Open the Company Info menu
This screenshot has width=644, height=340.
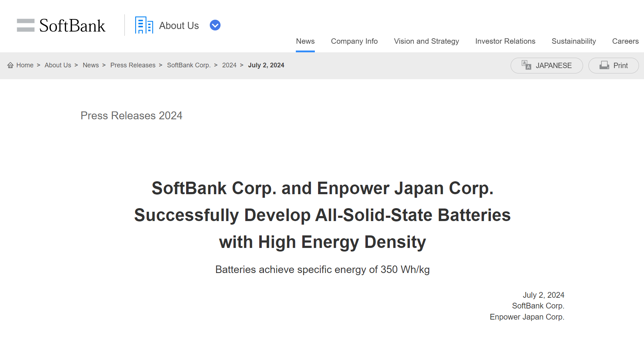[x=354, y=41]
